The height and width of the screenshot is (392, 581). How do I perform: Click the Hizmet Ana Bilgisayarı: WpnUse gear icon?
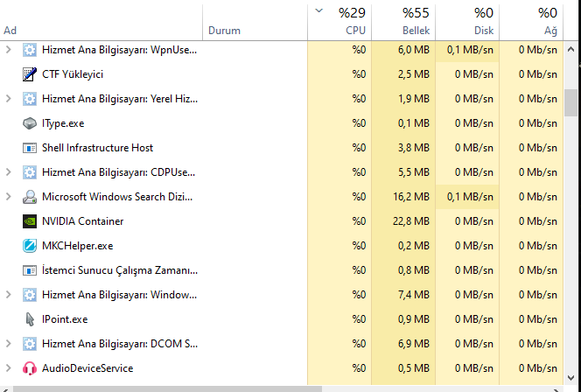(x=30, y=50)
